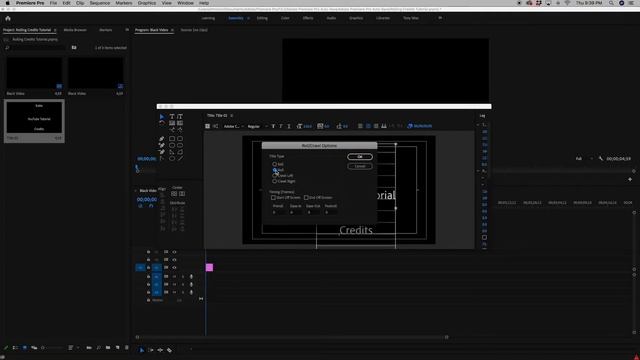Open the Regular font style dropdown
Screen dimensions: 640x360
pyautogui.click(x=258, y=126)
